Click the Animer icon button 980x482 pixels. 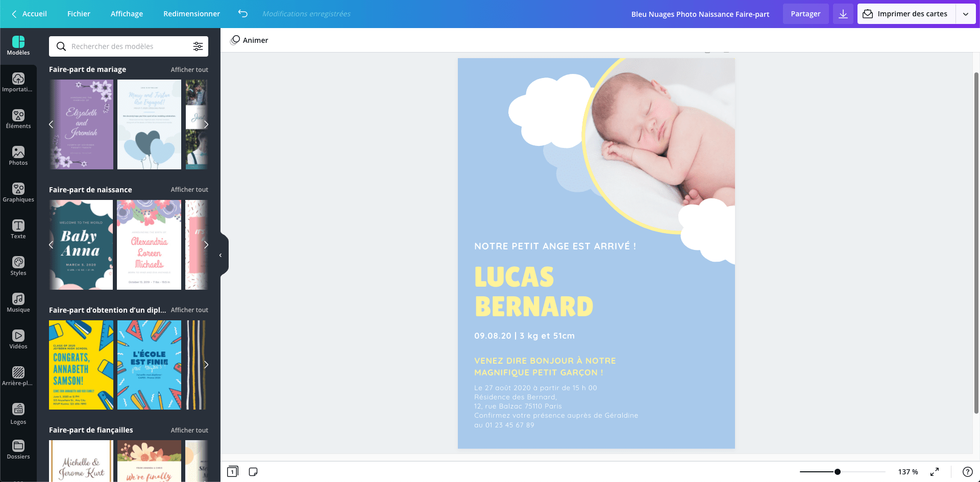pos(249,40)
